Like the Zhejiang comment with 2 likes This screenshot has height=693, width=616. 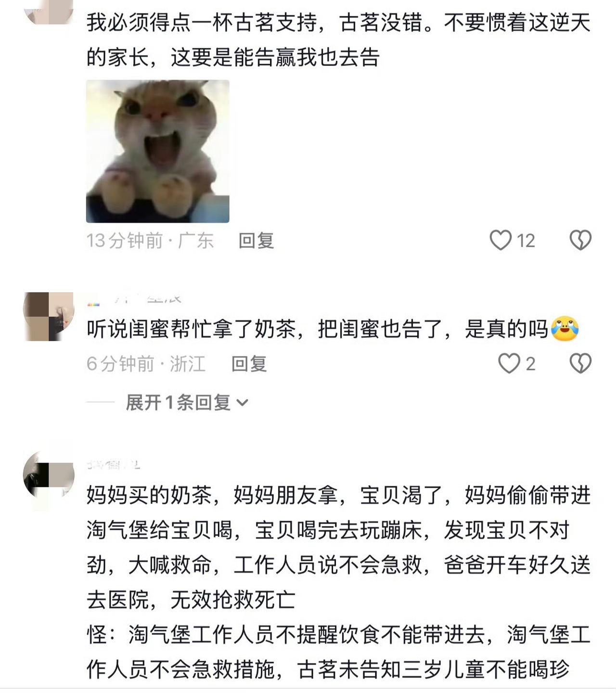[509, 363]
